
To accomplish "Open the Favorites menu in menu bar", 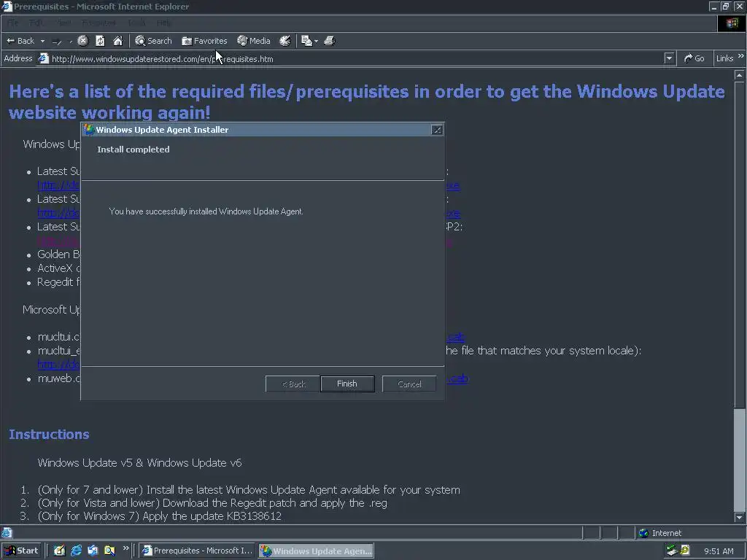I will (x=98, y=23).
